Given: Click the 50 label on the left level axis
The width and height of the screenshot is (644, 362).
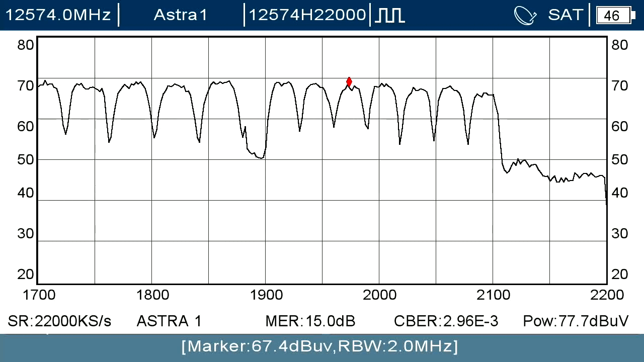Looking at the screenshot, I should click(x=26, y=160).
